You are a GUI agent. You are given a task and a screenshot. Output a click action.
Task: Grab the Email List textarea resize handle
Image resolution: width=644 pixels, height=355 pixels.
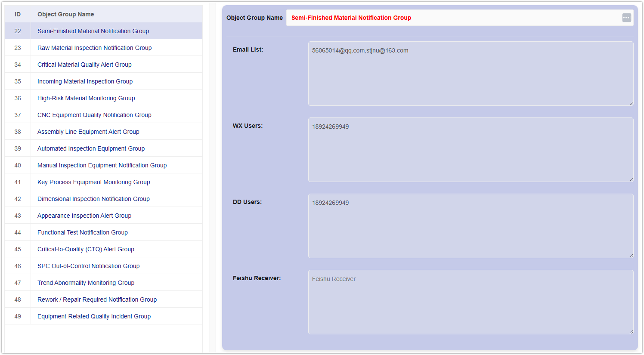click(x=631, y=103)
